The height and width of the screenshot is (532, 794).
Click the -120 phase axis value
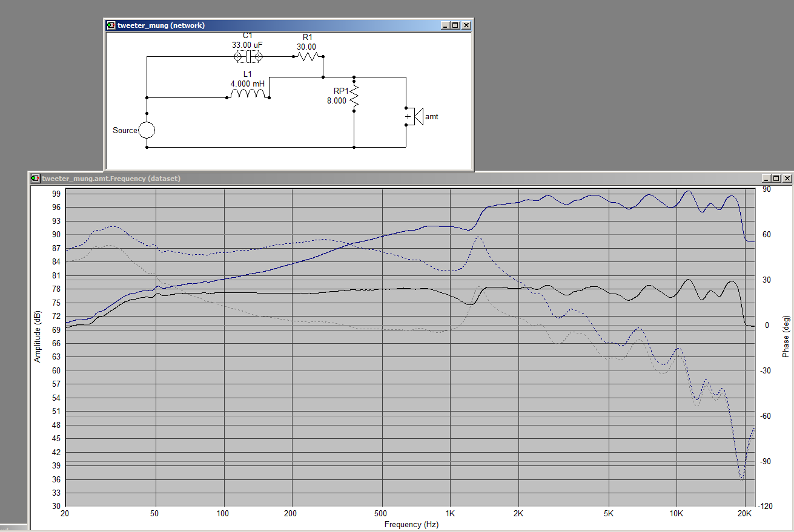click(766, 506)
